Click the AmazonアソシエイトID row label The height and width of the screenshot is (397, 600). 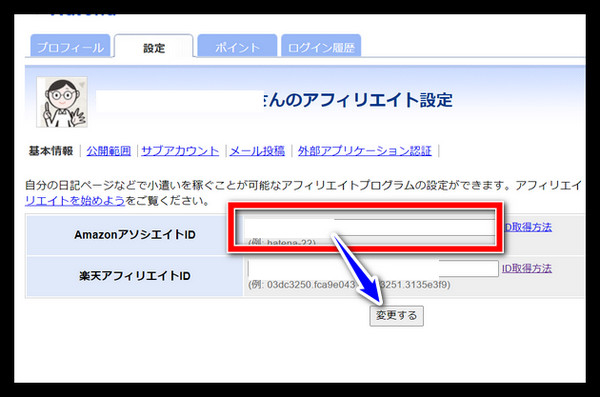(135, 235)
